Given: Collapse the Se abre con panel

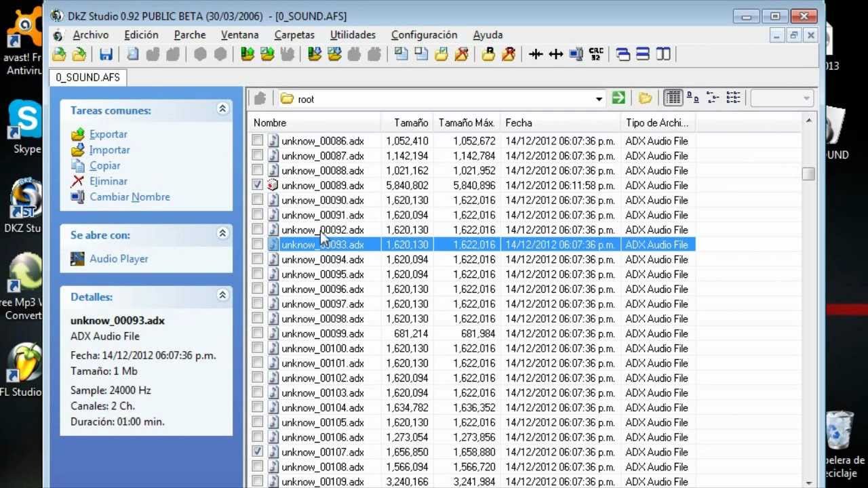Looking at the screenshot, I should [x=222, y=233].
